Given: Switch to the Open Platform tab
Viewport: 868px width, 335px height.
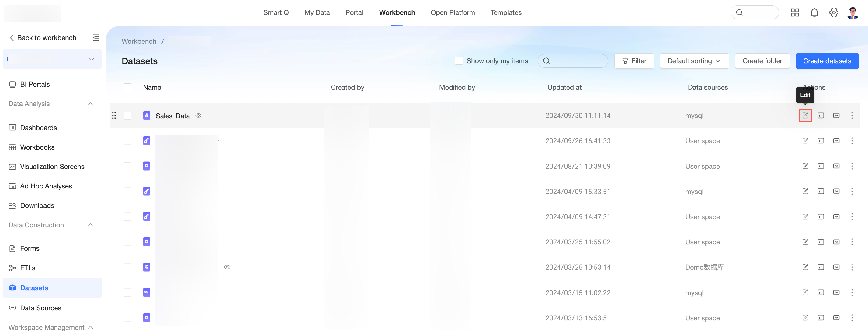Looking at the screenshot, I should tap(453, 12).
